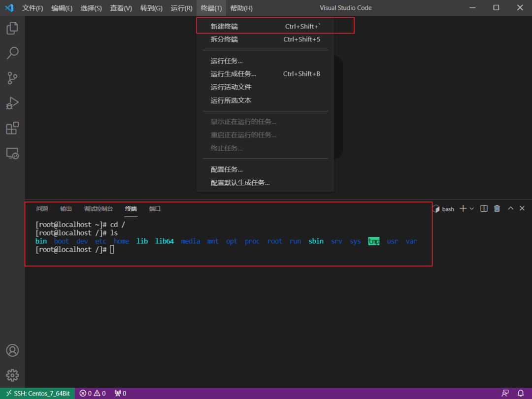The width and height of the screenshot is (532, 399).
Task: Open notifications bell in status bar
Action: click(521, 393)
